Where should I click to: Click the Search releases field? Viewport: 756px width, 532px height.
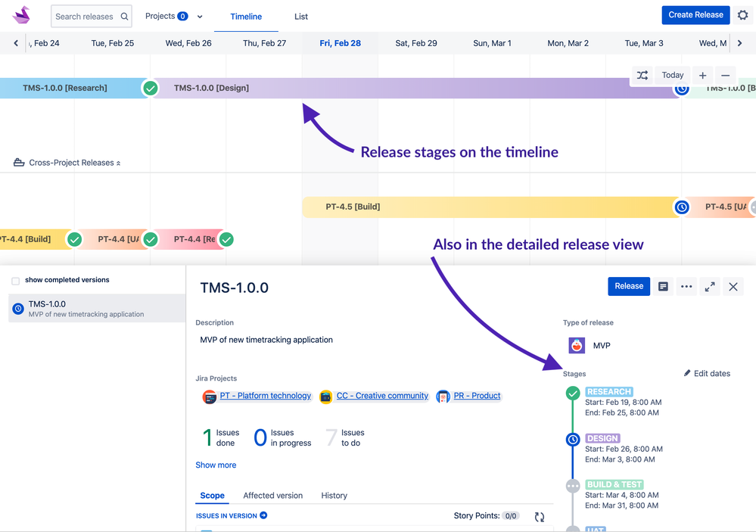coord(91,17)
